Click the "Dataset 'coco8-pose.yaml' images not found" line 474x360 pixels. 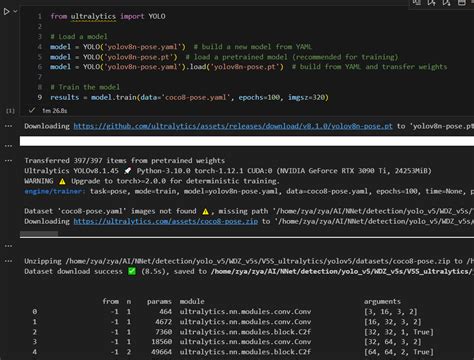pos(248,211)
